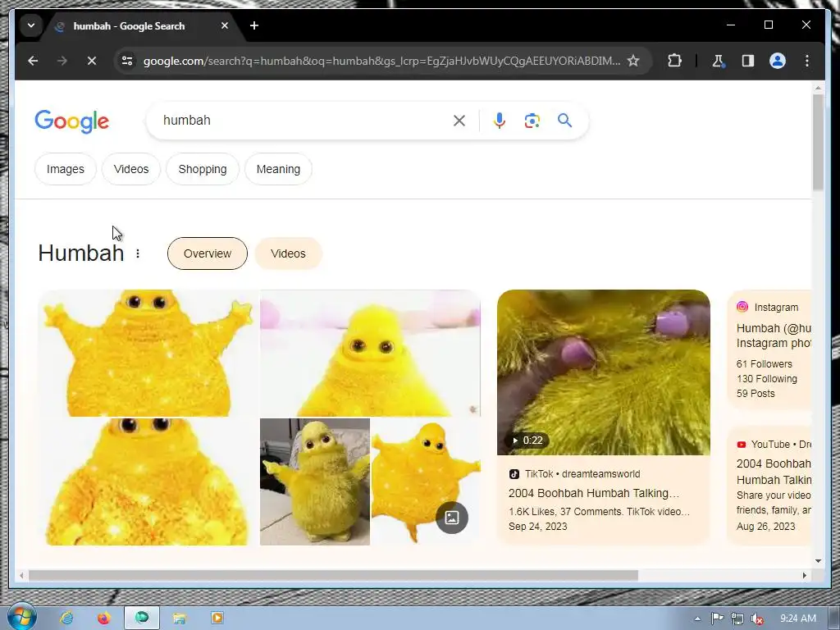Open File Explorer from taskbar
840x630 pixels.
tap(180, 619)
